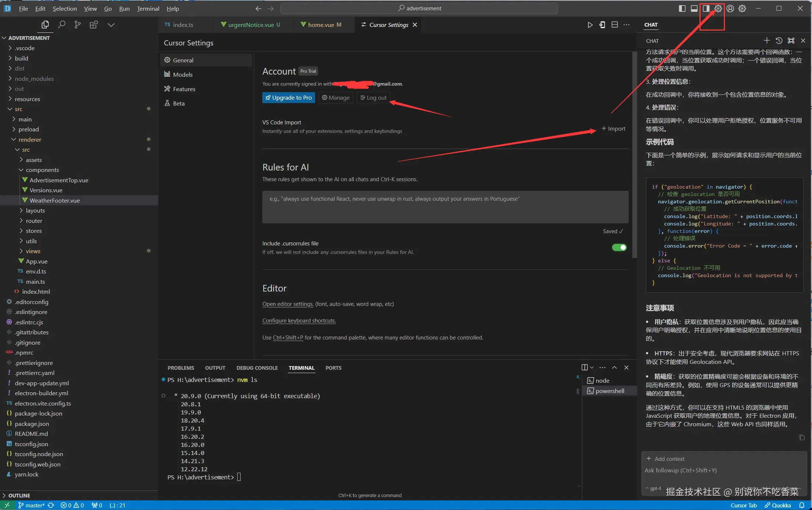The image size is (812, 510).
Task: Start a new chat with the plus icon
Action: (767, 41)
